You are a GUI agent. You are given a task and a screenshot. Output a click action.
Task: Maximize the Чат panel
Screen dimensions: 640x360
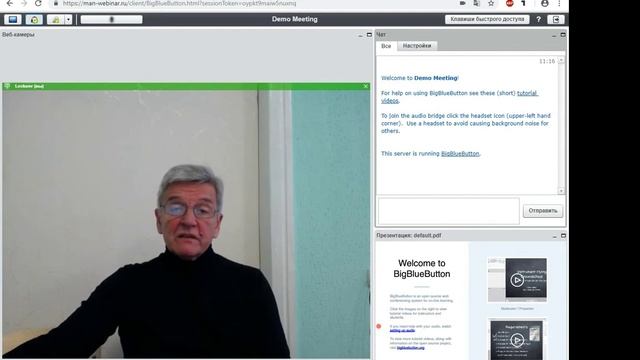(563, 35)
